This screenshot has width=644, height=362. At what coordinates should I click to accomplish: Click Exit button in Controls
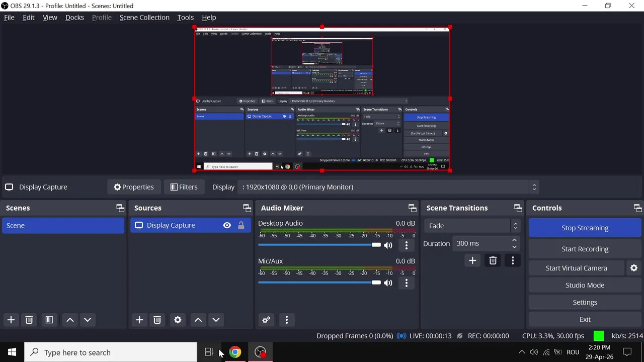pyautogui.click(x=585, y=319)
